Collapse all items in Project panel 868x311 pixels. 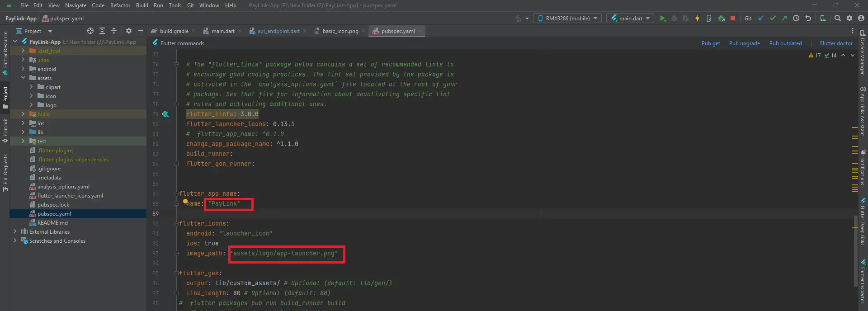tap(114, 31)
